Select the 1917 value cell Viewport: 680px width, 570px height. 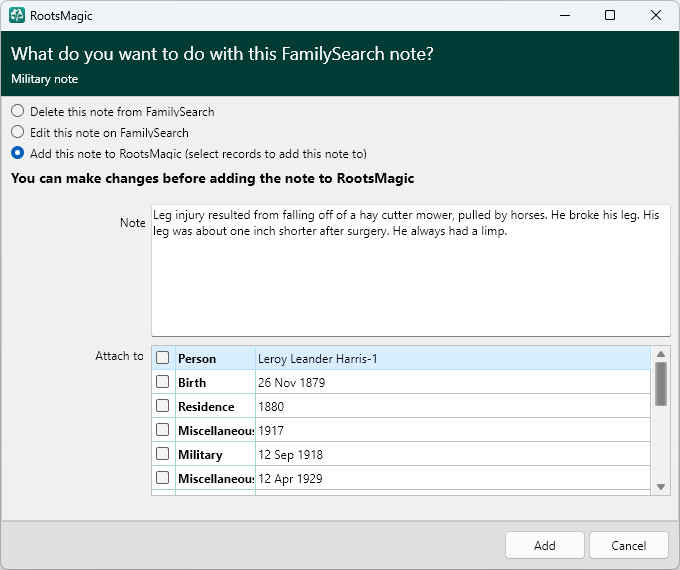tap(453, 430)
